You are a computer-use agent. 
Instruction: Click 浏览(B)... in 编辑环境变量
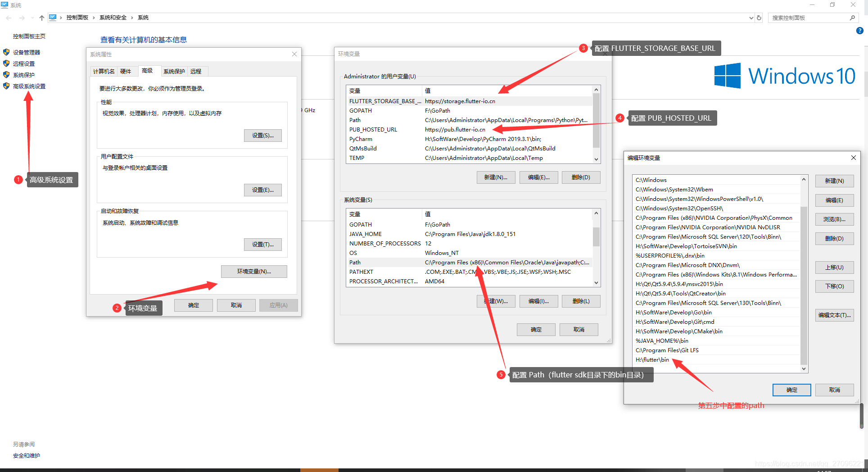(x=834, y=219)
